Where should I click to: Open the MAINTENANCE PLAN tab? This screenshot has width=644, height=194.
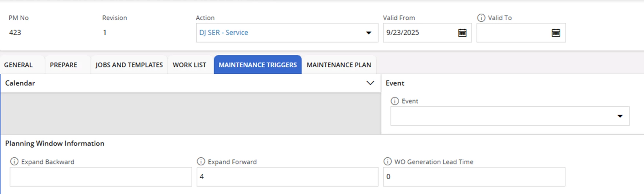339,65
